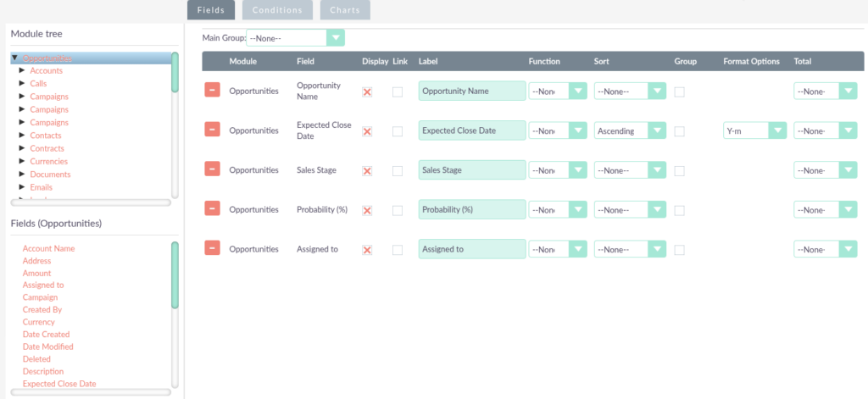Open Function dropdown for Assigned to

click(x=558, y=250)
